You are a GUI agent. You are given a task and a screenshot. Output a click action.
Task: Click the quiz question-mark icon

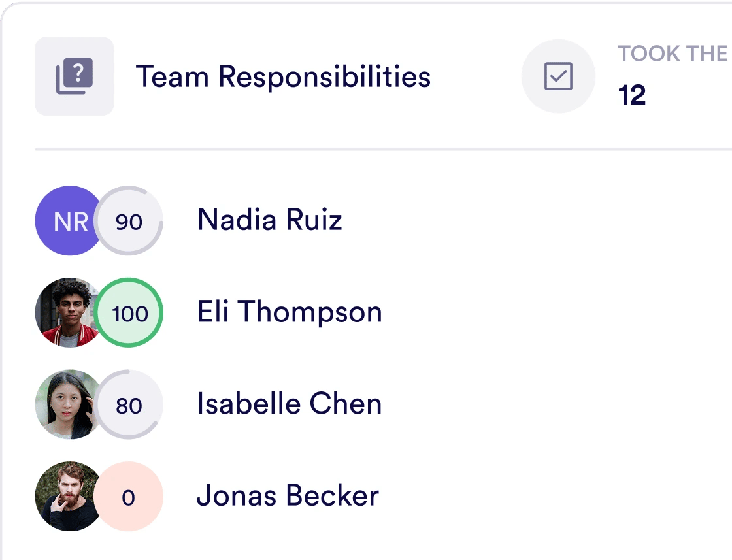tap(75, 76)
